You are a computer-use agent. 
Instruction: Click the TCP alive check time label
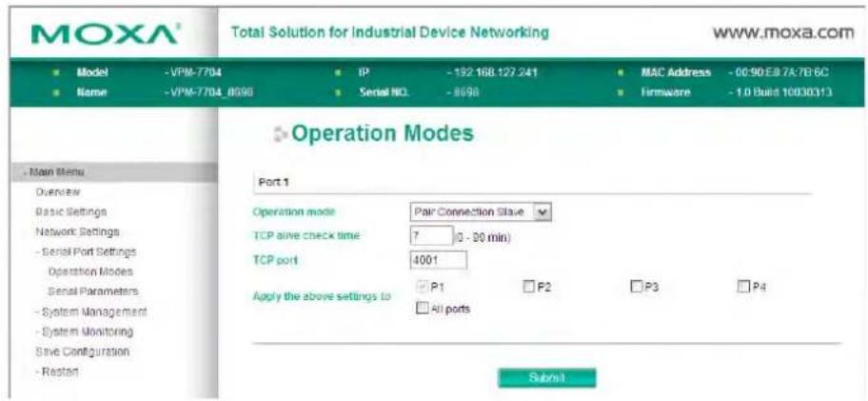(x=306, y=236)
